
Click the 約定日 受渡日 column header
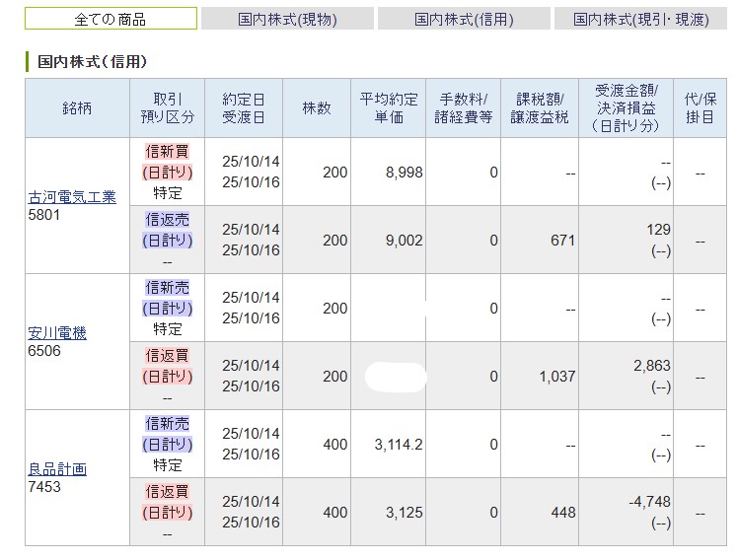(251, 108)
